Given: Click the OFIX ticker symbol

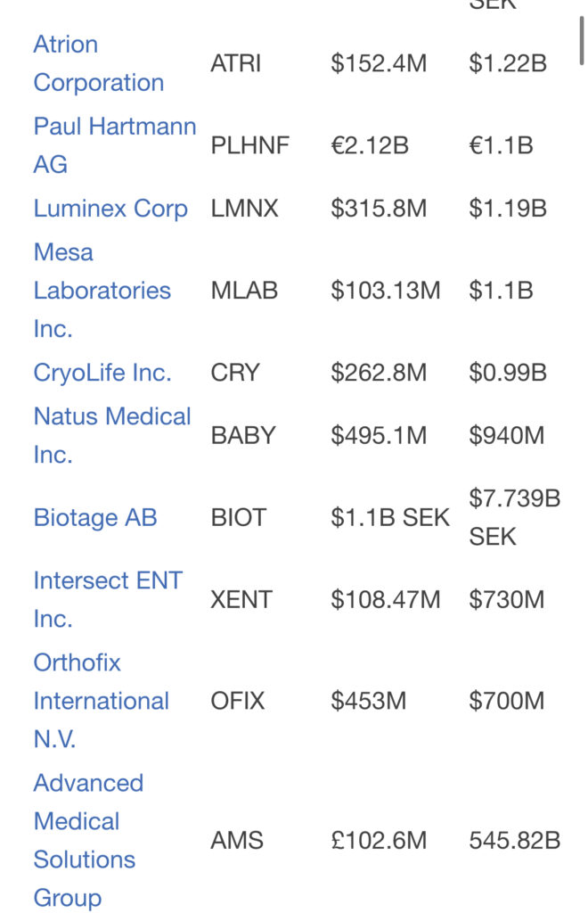Looking at the screenshot, I should click(x=237, y=701).
